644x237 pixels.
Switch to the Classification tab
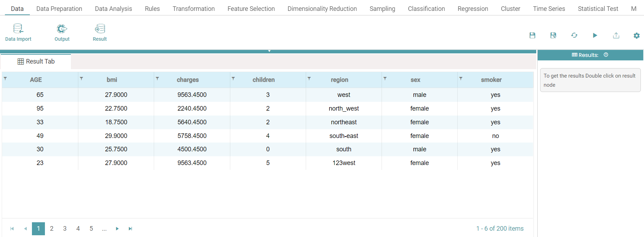(x=426, y=9)
